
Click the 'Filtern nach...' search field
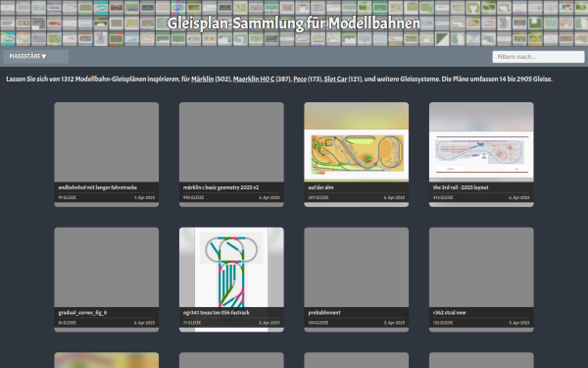538,57
